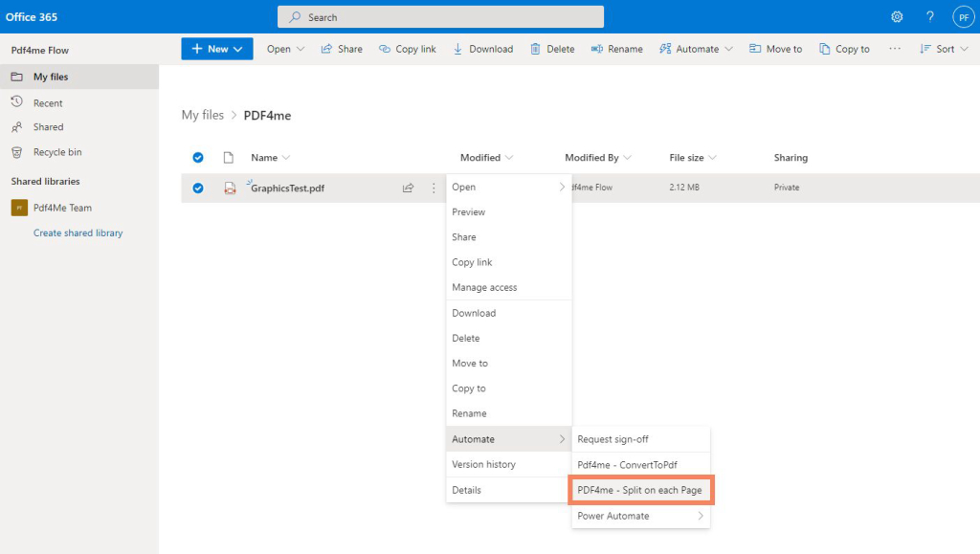This screenshot has width=980, height=554.
Task: Open the Sort dropdown
Action: coord(943,48)
